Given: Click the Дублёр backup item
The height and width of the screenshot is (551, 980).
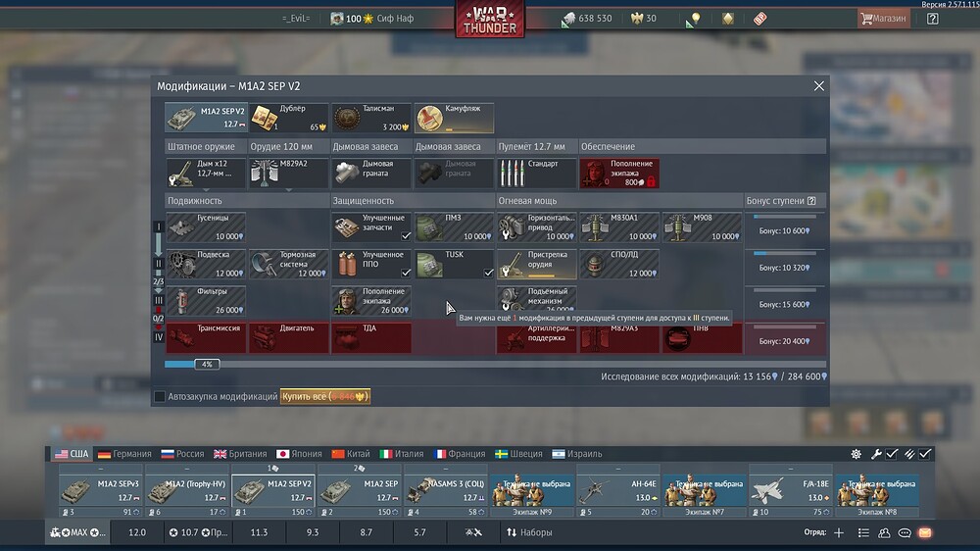Looking at the screenshot, I should 288,118.
